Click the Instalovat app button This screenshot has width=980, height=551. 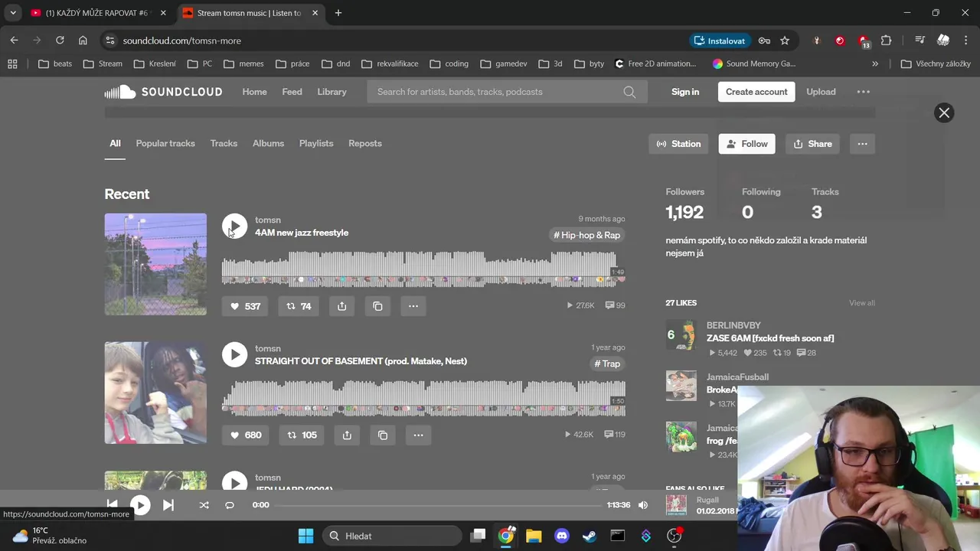[720, 41]
